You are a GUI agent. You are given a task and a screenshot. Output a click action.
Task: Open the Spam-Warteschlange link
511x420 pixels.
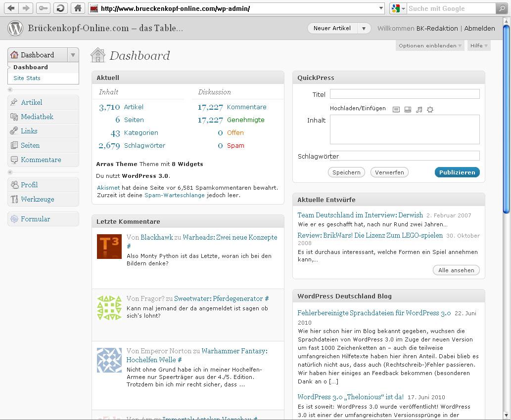pos(174,195)
